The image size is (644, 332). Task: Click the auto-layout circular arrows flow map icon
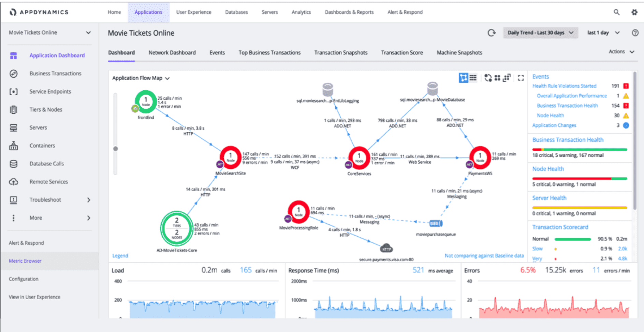point(488,78)
